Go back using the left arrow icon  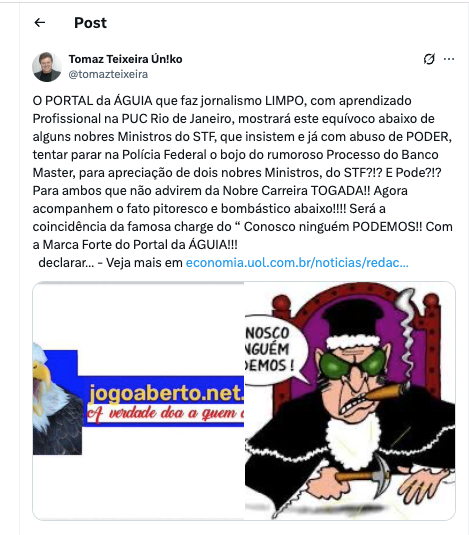(40, 23)
